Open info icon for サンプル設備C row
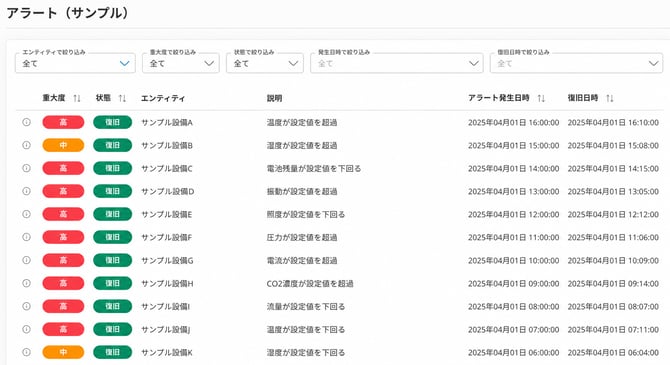 tap(26, 168)
